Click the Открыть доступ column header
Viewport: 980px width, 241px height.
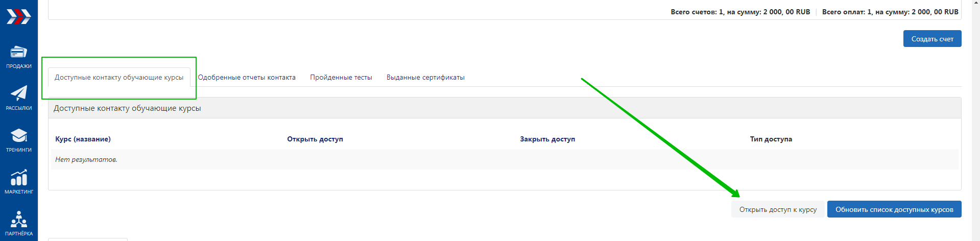[315, 139]
